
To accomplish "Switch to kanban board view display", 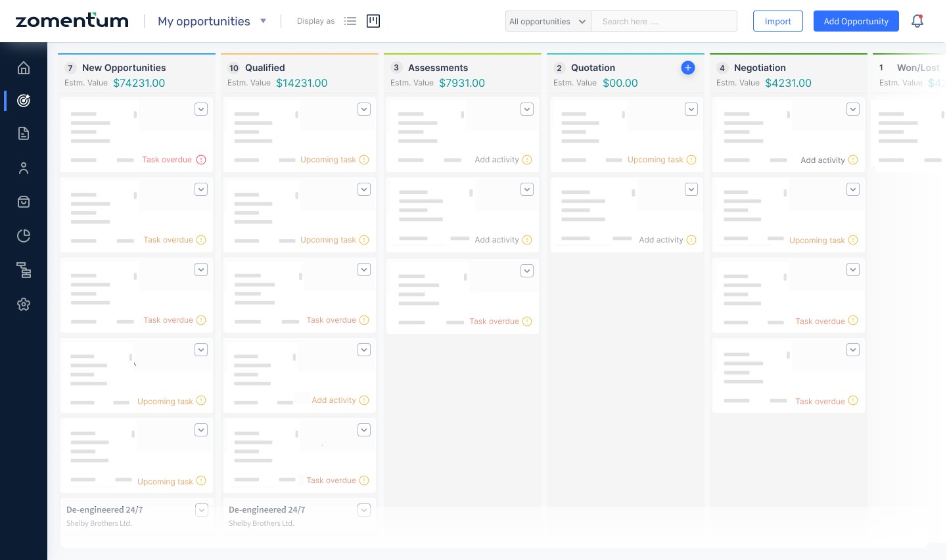I will [x=373, y=21].
